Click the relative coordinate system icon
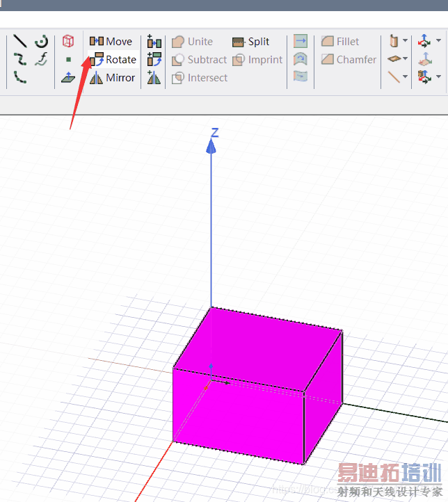Image resolution: width=448 pixels, height=502 pixels. (424, 41)
